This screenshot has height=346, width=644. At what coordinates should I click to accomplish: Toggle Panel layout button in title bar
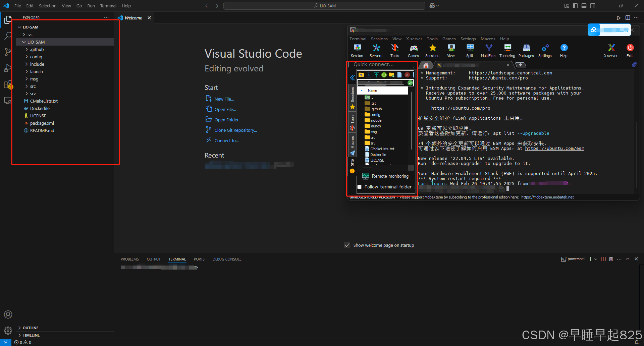pyautogui.click(x=584, y=6)
